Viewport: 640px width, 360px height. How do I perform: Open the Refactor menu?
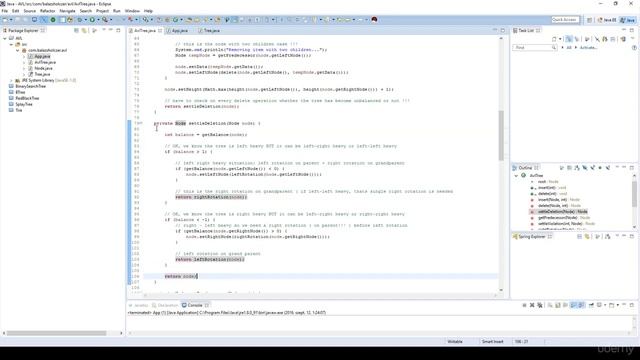coord(47,11)
